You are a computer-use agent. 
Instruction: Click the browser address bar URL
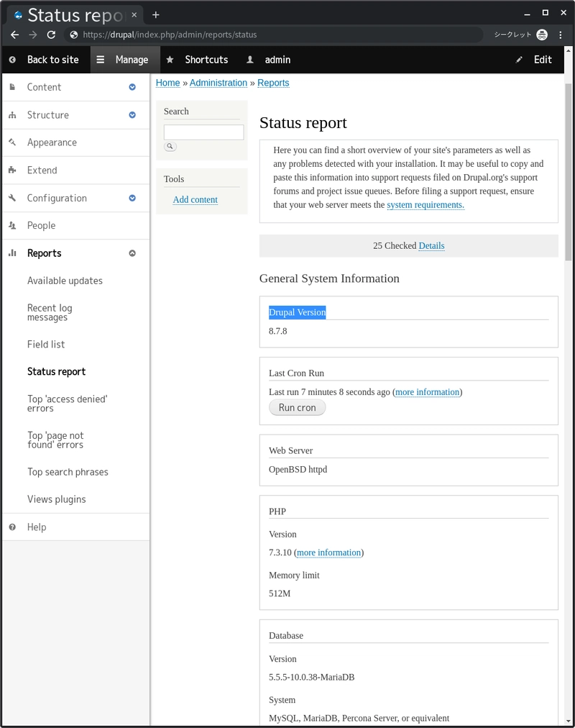click(170, 35)
